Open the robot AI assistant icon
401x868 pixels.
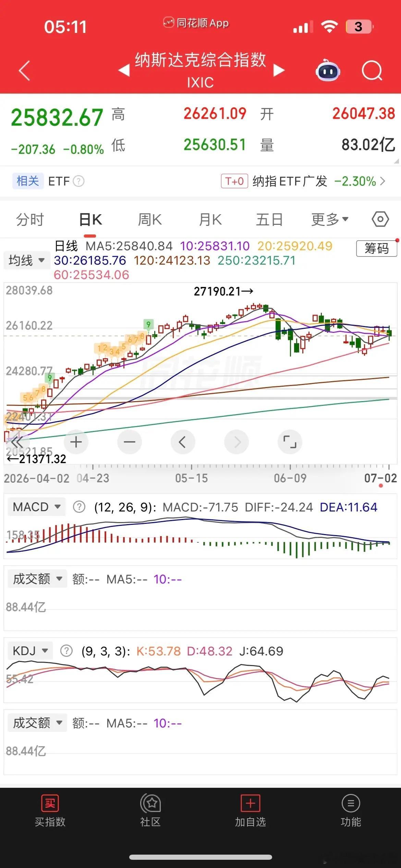(x=328, y=70)
